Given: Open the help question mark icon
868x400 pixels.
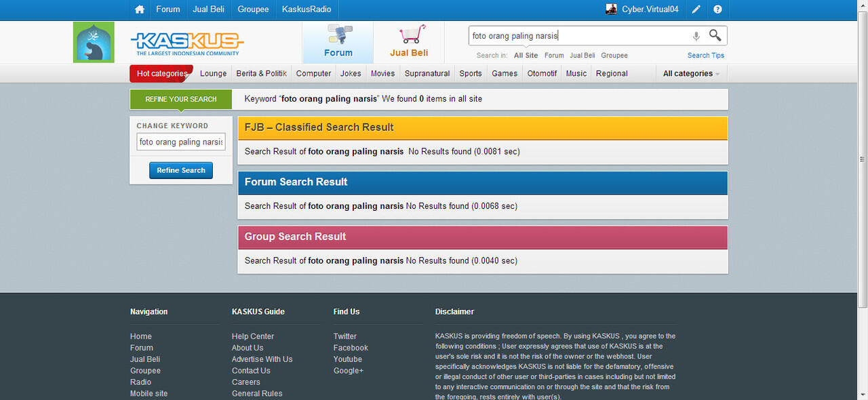Looking at the screenshot, I should (717, 9).
